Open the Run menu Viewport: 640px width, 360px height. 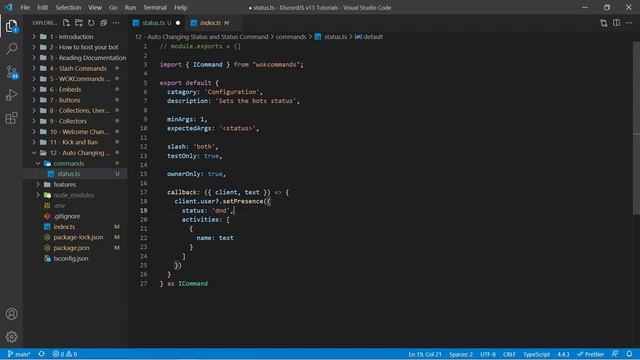[130, 7]
